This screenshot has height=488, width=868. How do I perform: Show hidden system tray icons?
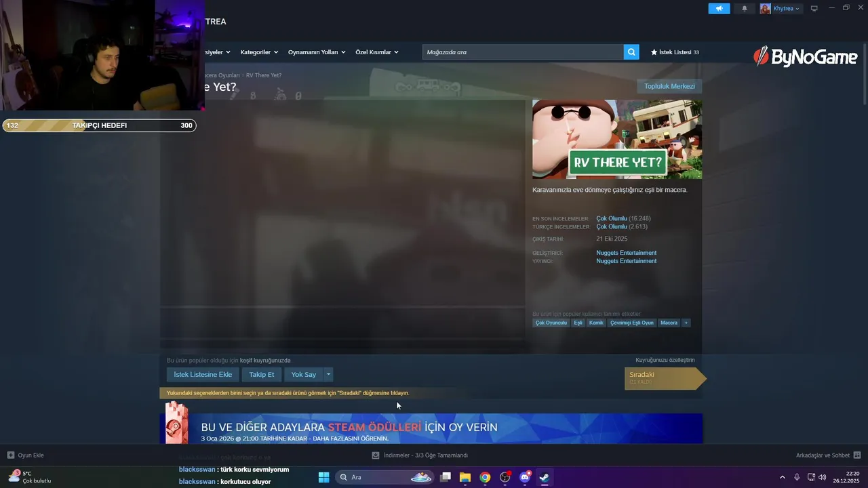point(782,477)
